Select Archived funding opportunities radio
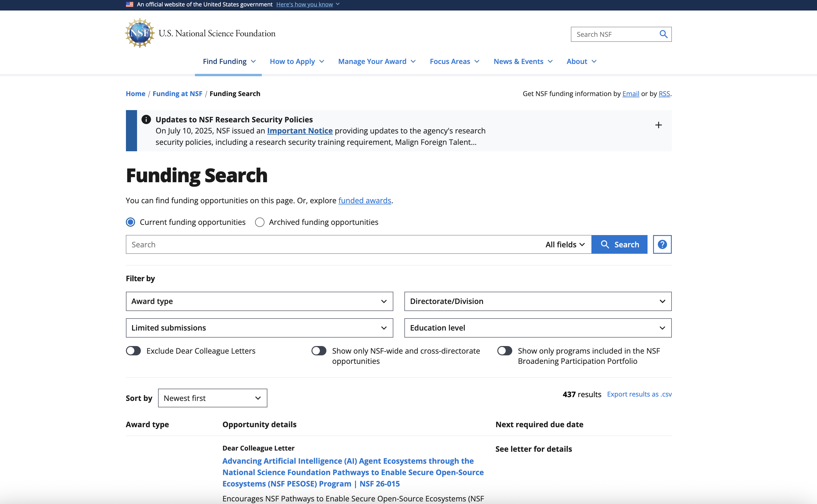817x504 pixels. click(x=259, y=222)
